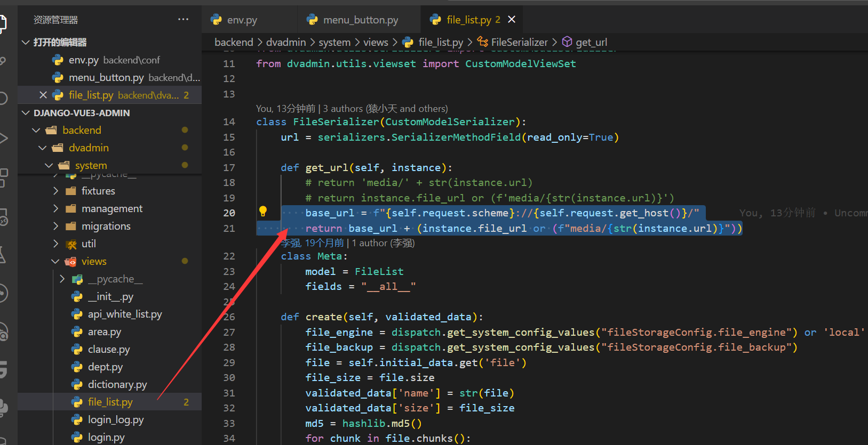Screen dimensions: 868x445
Task: Close file_list.py entry in open editors
Action: point(43,95)
